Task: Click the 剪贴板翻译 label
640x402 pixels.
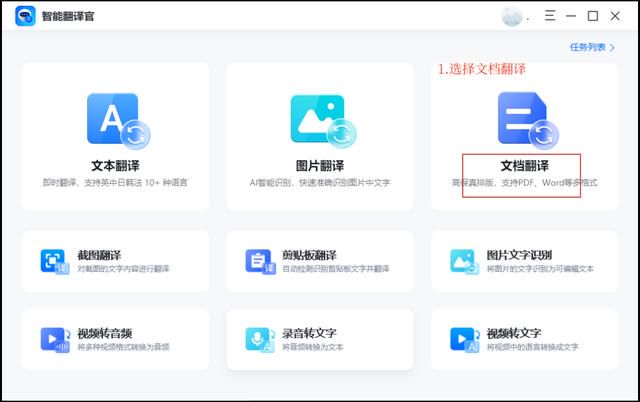Action: (309, 255)
